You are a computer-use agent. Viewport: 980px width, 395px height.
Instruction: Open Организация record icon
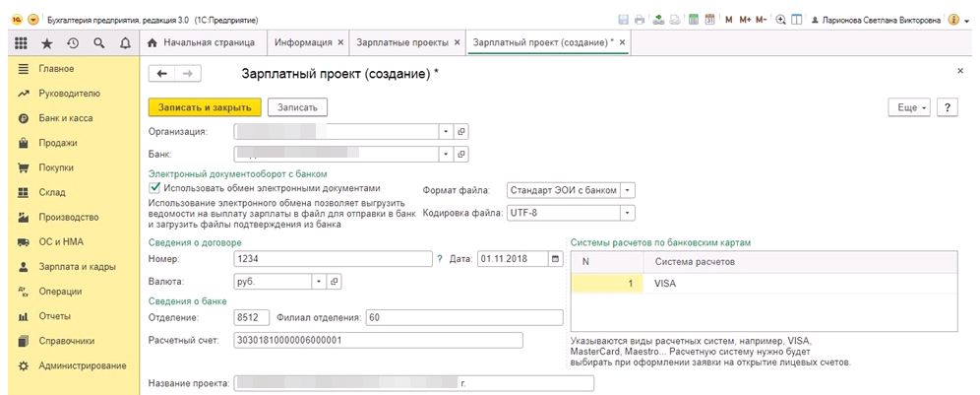(461, 132)
